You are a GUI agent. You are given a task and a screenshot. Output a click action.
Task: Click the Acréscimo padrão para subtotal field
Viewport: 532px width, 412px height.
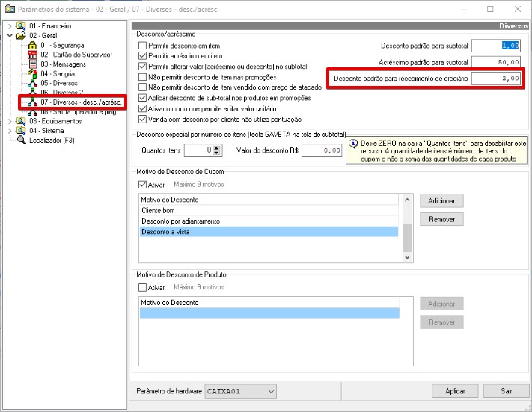point(496,62)
